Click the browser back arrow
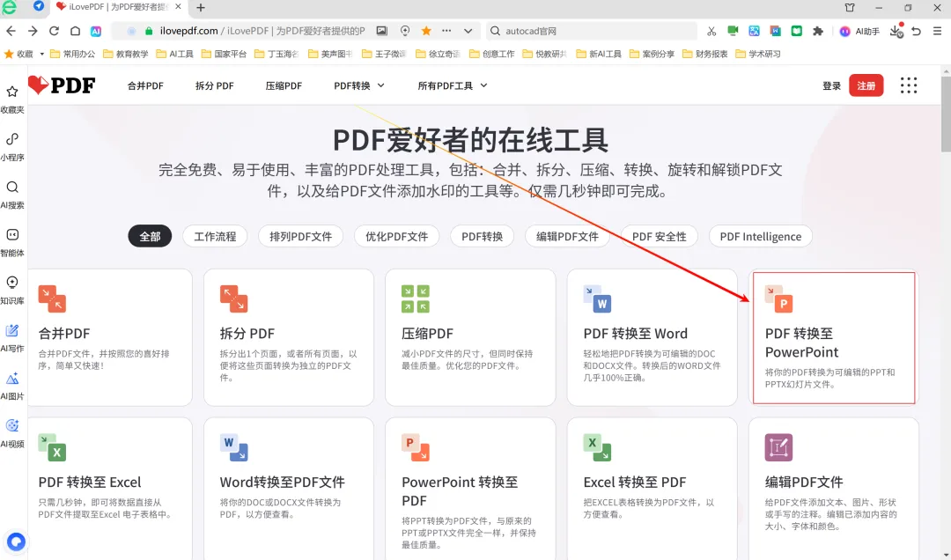951x560 pixels. coord(11,31)
